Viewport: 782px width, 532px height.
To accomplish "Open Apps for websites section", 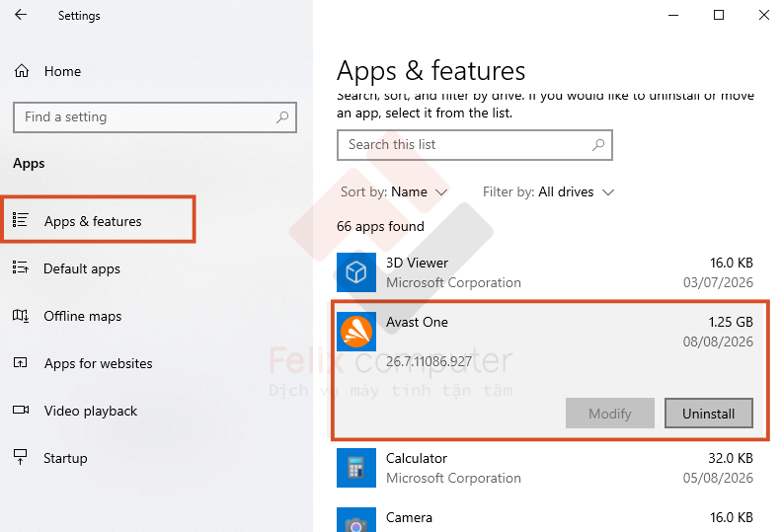I will [x=98, y=363].
